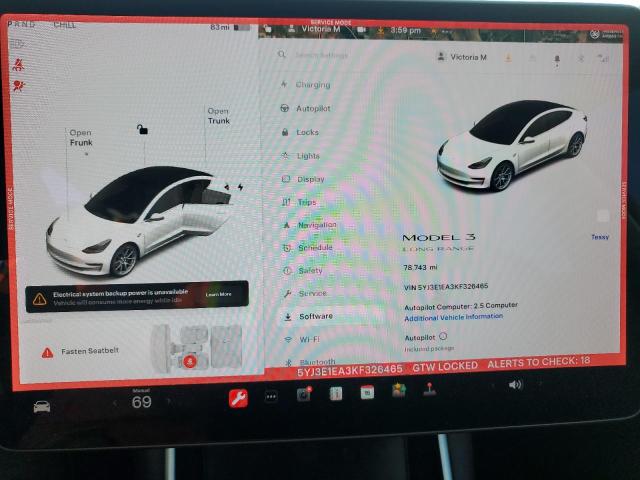Tap the yellow warning triangle on power alert
The height and width of the screenshot is (480, 640).
[40, 299]
